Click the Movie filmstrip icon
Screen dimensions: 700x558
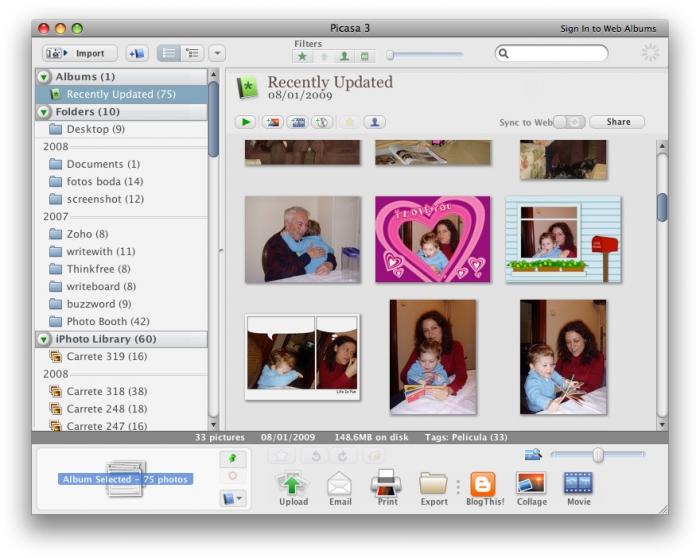pyautogui.click(x=578, y=485)
